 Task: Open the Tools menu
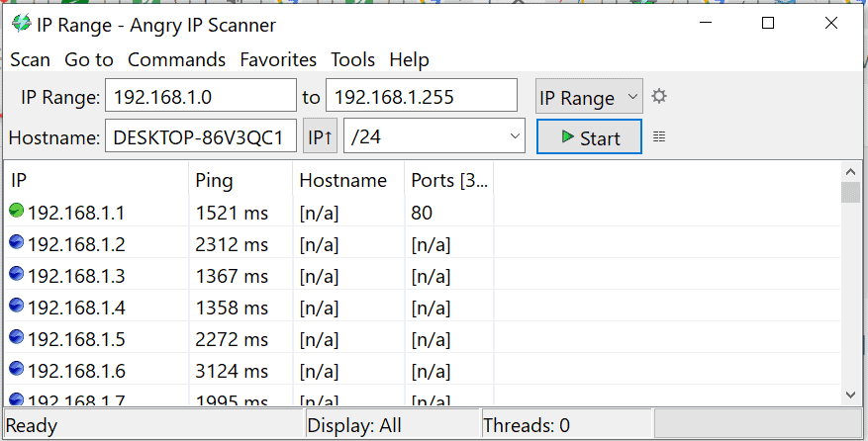pos(352,59)
